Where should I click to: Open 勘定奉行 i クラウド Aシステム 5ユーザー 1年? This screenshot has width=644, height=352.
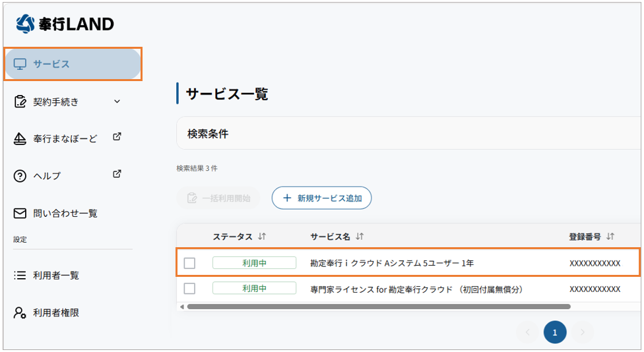click(x=392, y=263)
